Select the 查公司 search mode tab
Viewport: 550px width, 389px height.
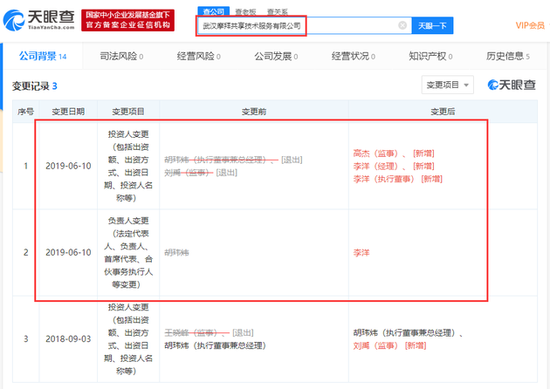click(214, 12)
